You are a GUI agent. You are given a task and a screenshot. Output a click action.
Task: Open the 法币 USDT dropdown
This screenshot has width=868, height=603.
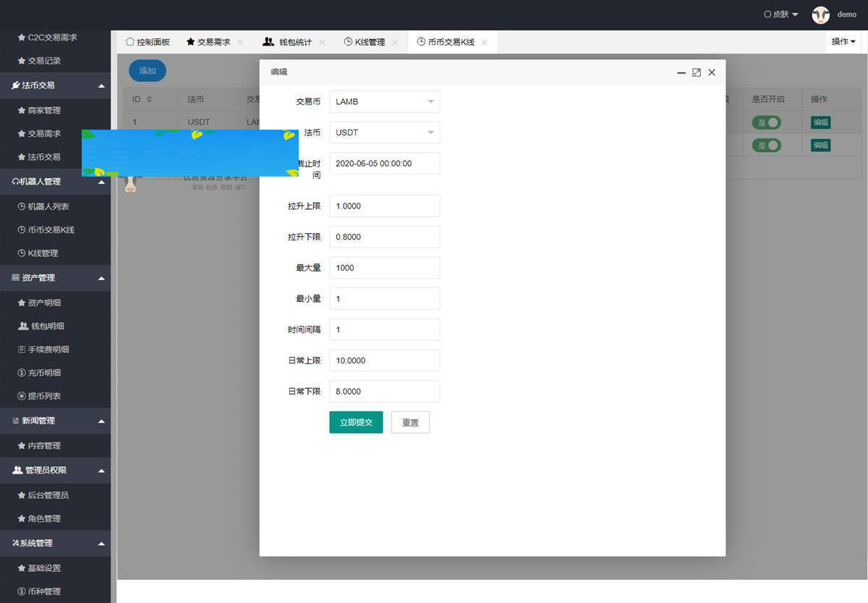pos(384,132)
